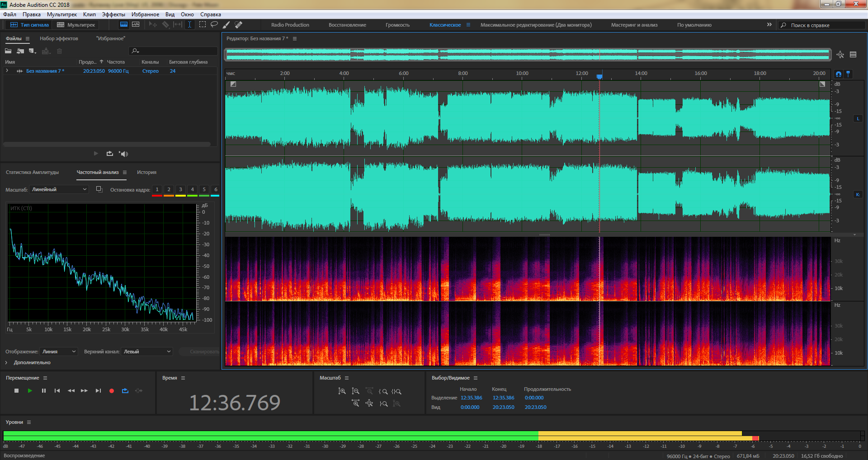The width and height of the screenshot is (868, 460).
Task: Switch to the История tab
Action: (x=146, y=172)
